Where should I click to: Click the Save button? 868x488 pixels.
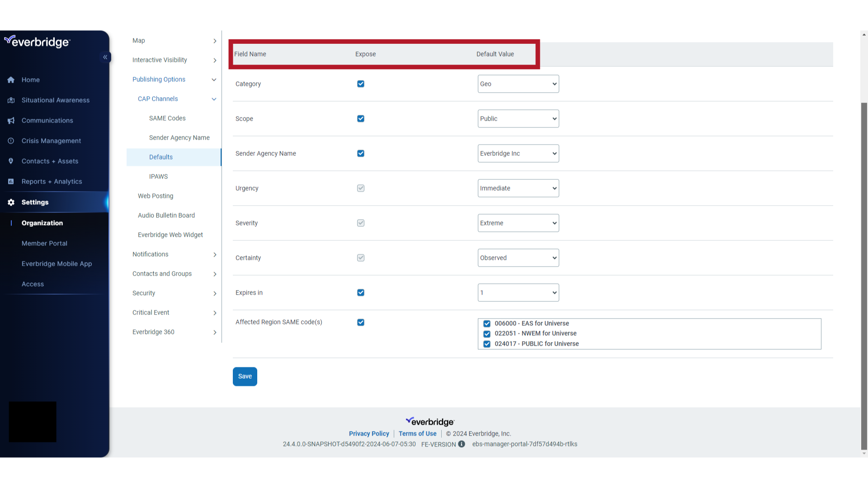(245, 376)
